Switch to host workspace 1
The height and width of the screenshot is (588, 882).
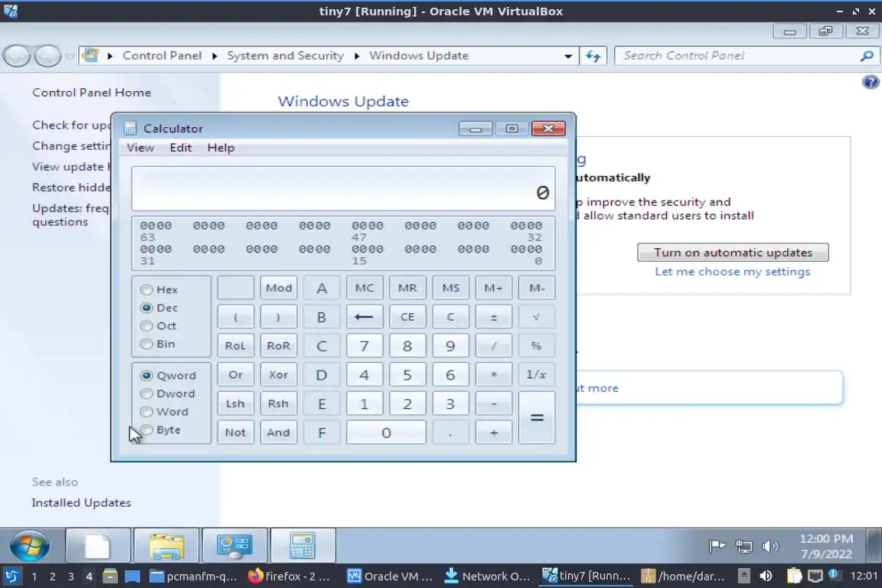pyautogui.click(x=34, y=577)
